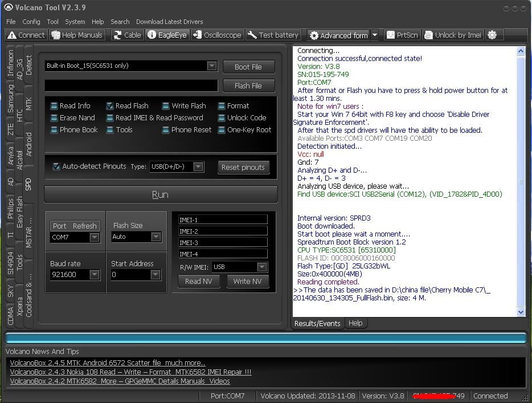The width and height of the screenshot is (532, 403).
Task: Take a screenshot with PrtScn
Action: point(402,35)
